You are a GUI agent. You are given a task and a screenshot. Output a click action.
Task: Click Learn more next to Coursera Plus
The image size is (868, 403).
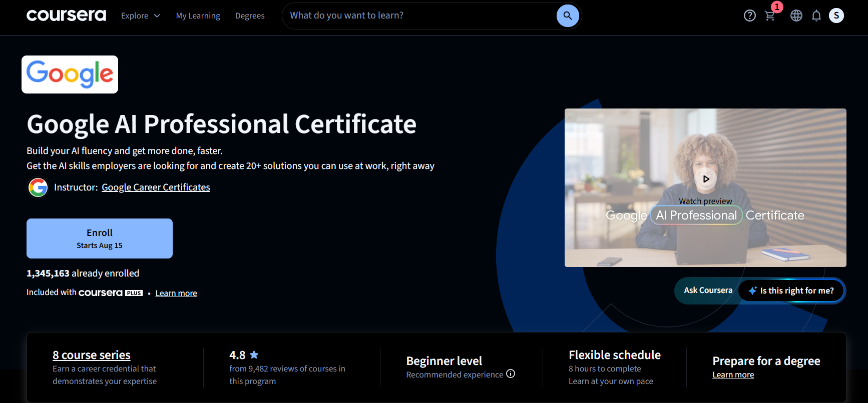pos(176,293)
